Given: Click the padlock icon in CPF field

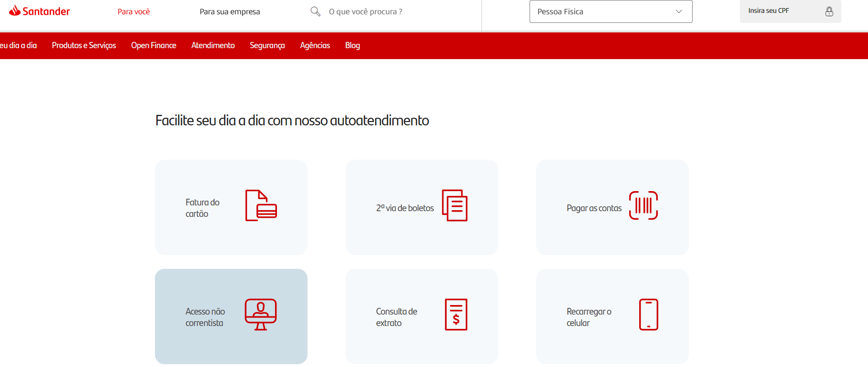Looking at the screenshot, I should tap(829, 11).
